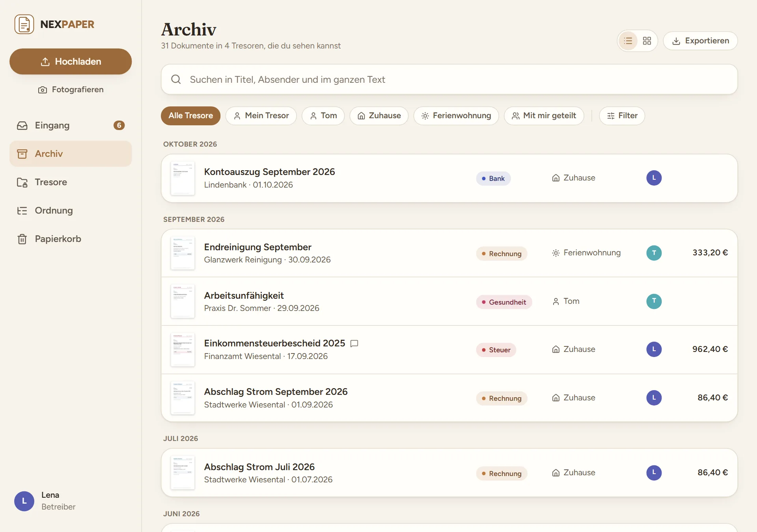Click the search magnifier icon

tap(176, 79)
